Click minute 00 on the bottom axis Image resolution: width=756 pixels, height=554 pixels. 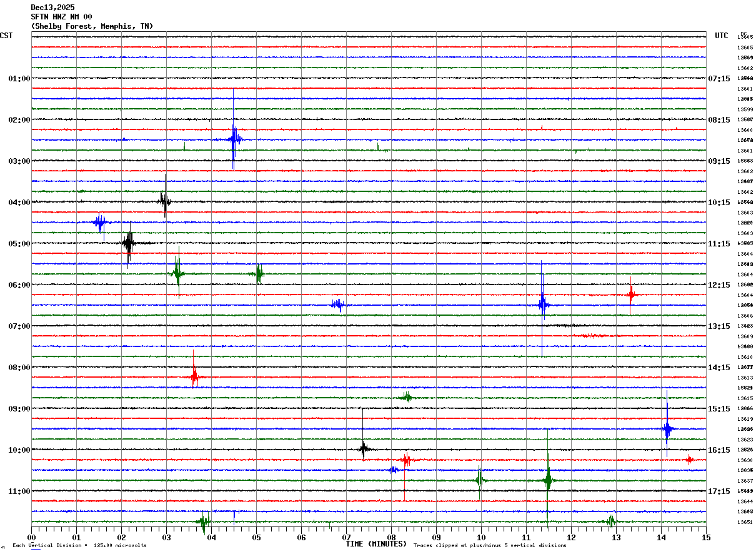pos(32,537)
